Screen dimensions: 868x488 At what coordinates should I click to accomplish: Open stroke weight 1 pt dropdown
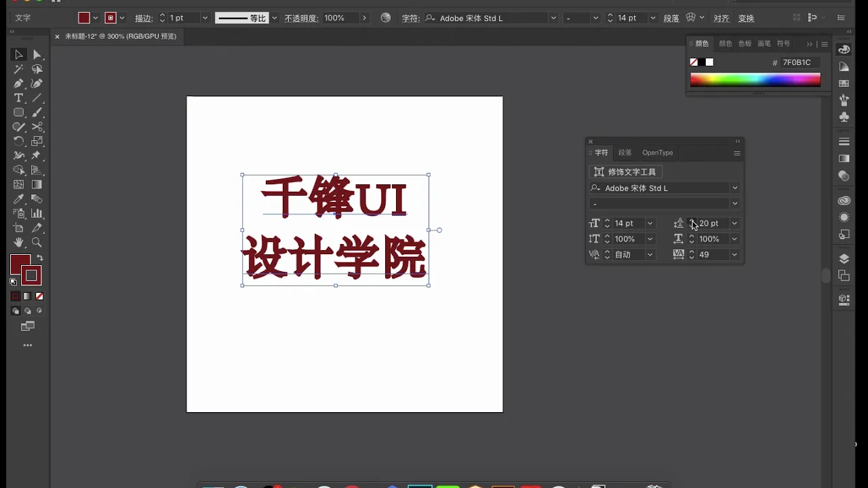click(x=205, y=18)
